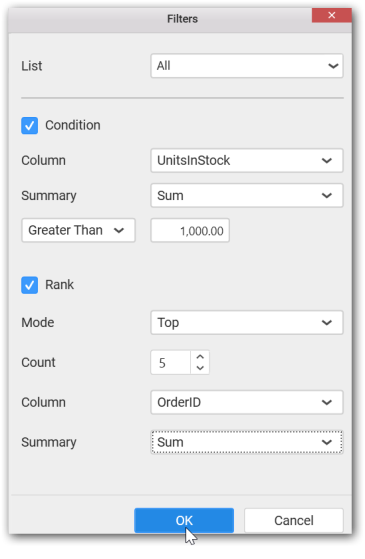This screenshot has width=365, height=559.
Task: Decrease Count with the down arrow
Action: pos(200,368)
